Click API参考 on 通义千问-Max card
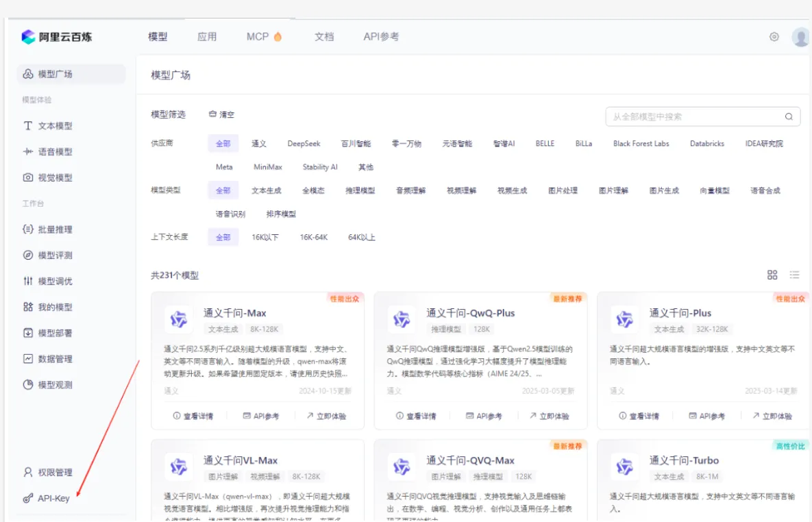 pos(261,416)
